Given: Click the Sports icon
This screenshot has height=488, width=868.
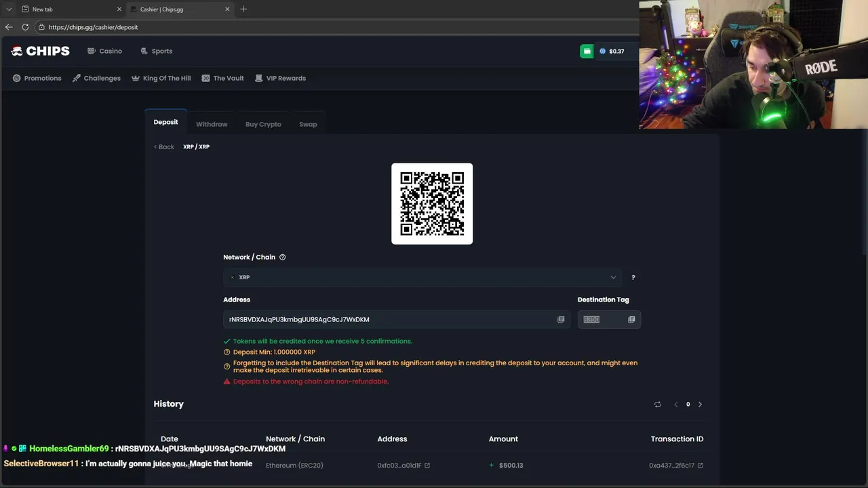Looking at the screenshot, I should [144, 51].
